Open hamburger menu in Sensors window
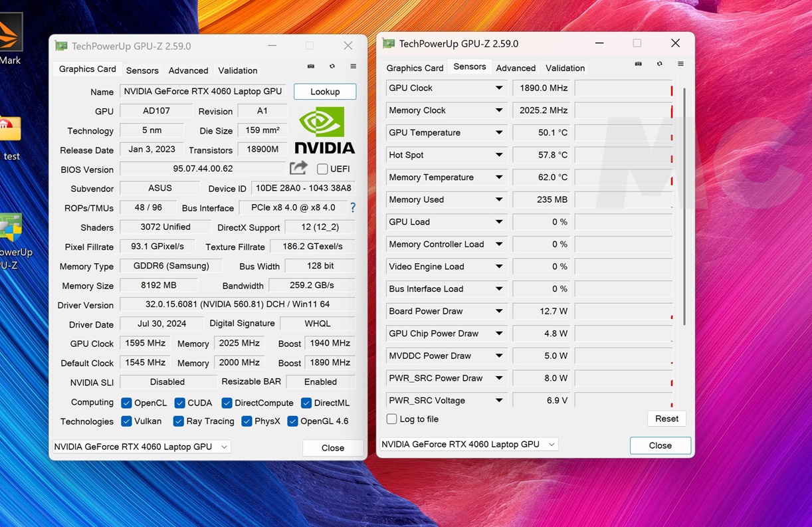 (680, 64)
